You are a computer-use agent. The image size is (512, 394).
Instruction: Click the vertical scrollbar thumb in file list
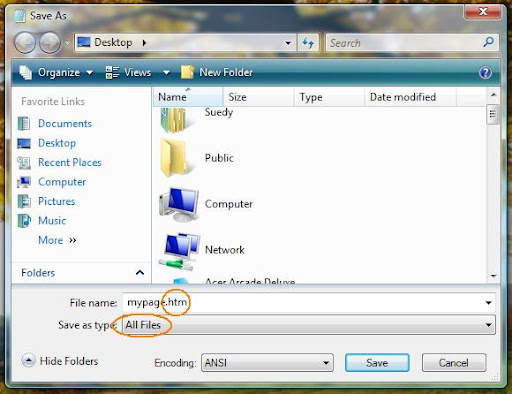tap(493, 114)
